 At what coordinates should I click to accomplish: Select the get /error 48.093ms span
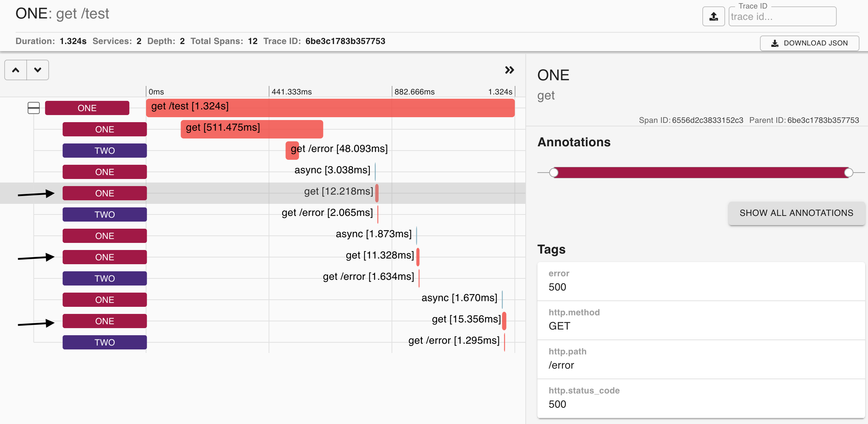click(x=292, y=151)
